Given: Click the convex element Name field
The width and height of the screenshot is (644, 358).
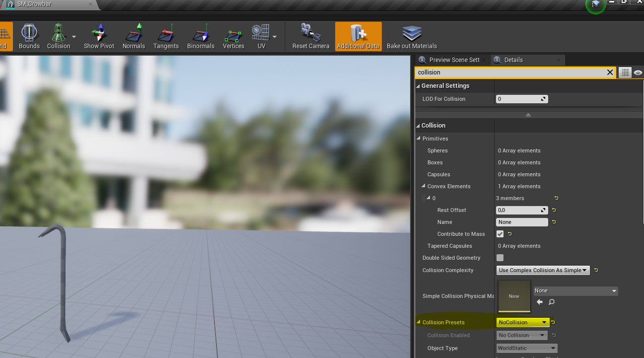Looking at the screenshot, I should pos(522,222).
